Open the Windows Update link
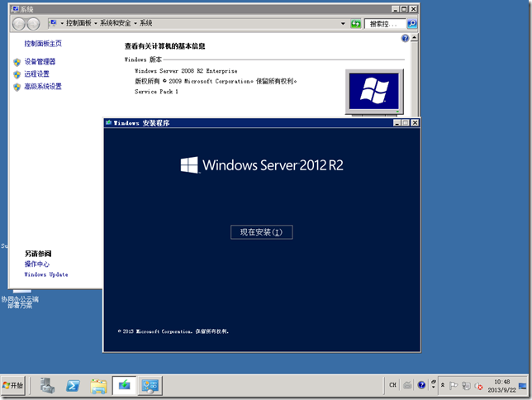 [46, 274]
